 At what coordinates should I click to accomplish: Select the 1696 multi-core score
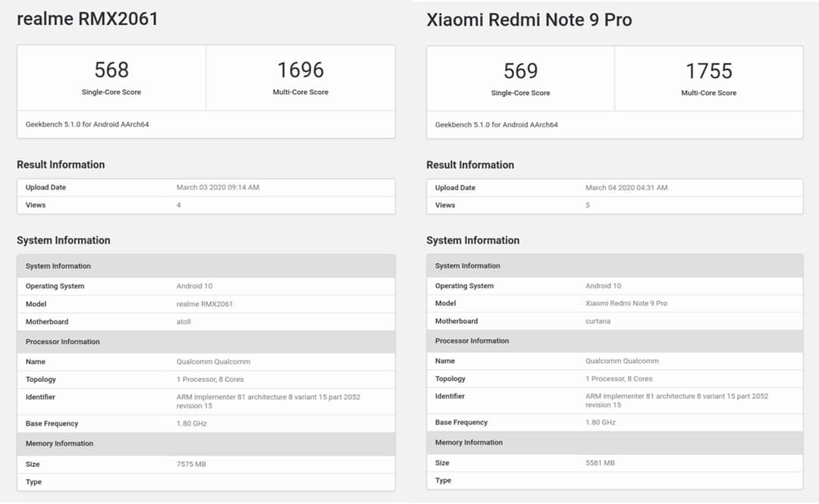pos(300,70)
